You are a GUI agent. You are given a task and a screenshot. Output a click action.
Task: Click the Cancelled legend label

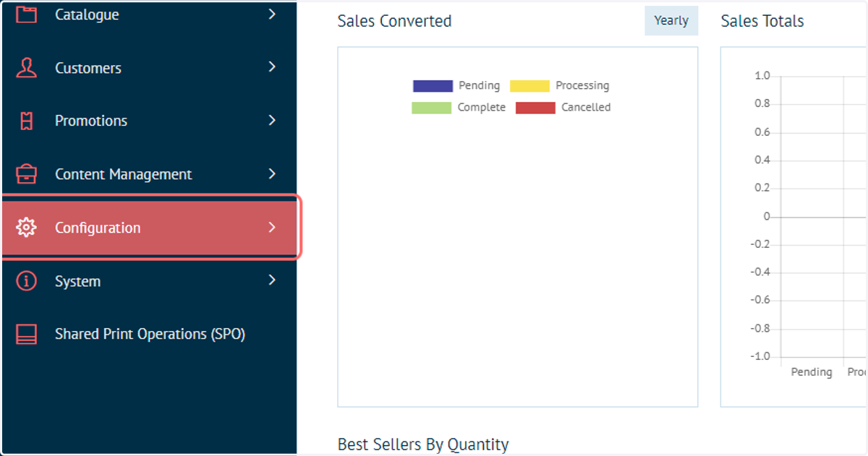pyautogui.click(x=586, y=107)
